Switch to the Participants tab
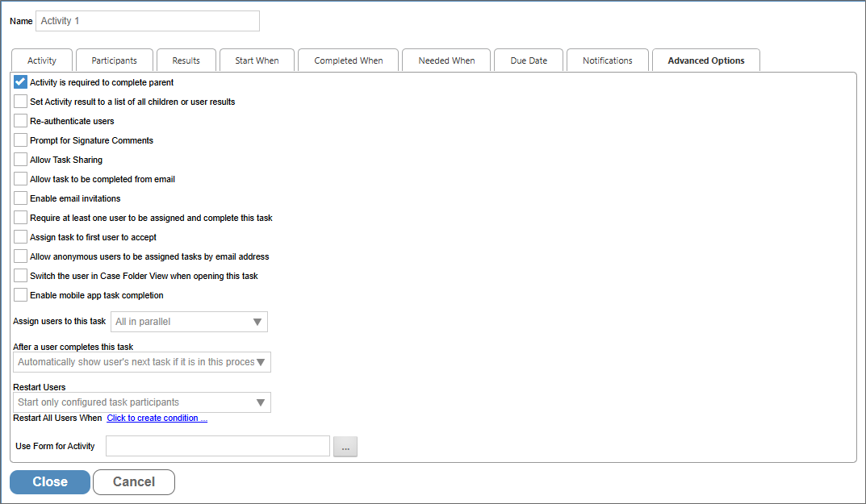The image size is (866, 504). coord(114,60)
